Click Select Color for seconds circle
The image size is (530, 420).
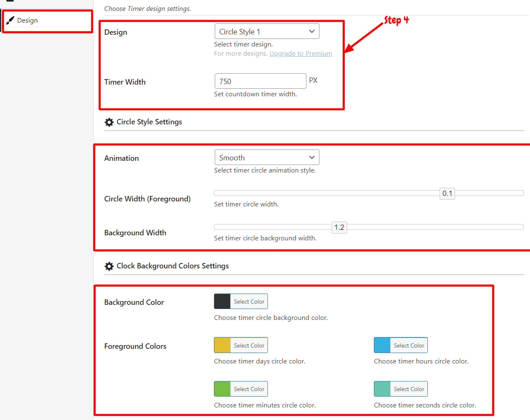point(409,389)
